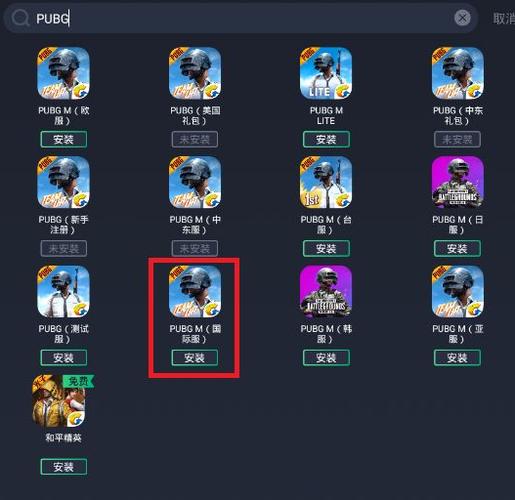Click 安装 button under 和平精英

coord(64,467)
